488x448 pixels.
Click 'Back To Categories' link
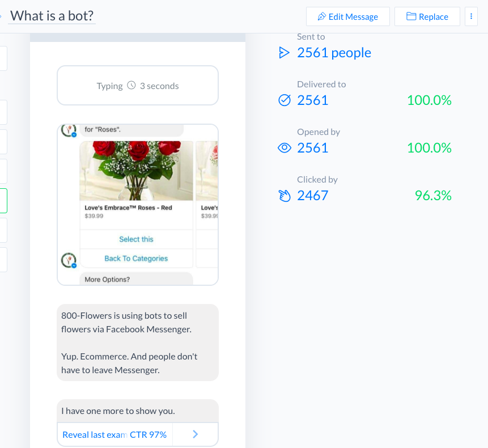click(x=136, y=259)
